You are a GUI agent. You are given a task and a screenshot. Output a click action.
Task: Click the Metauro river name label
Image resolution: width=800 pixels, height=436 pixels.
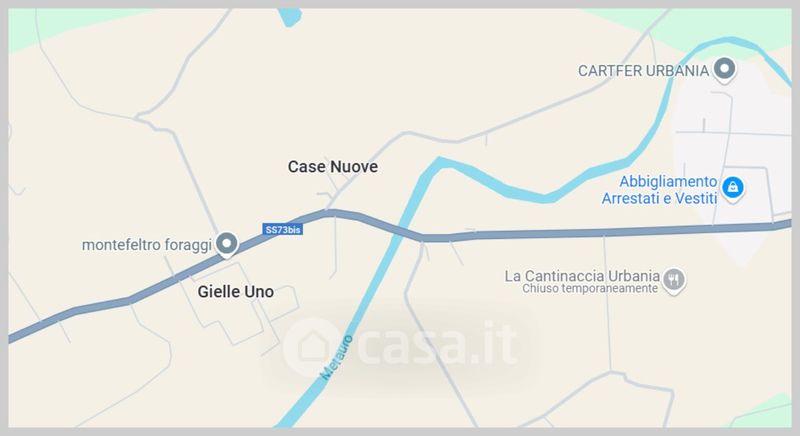click(336, 357)
